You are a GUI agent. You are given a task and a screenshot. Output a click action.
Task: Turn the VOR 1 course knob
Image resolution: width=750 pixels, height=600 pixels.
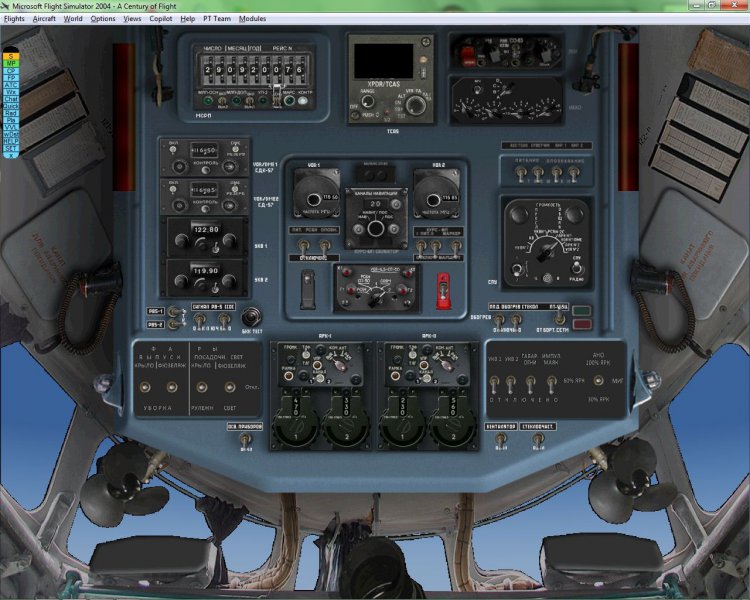313,200
